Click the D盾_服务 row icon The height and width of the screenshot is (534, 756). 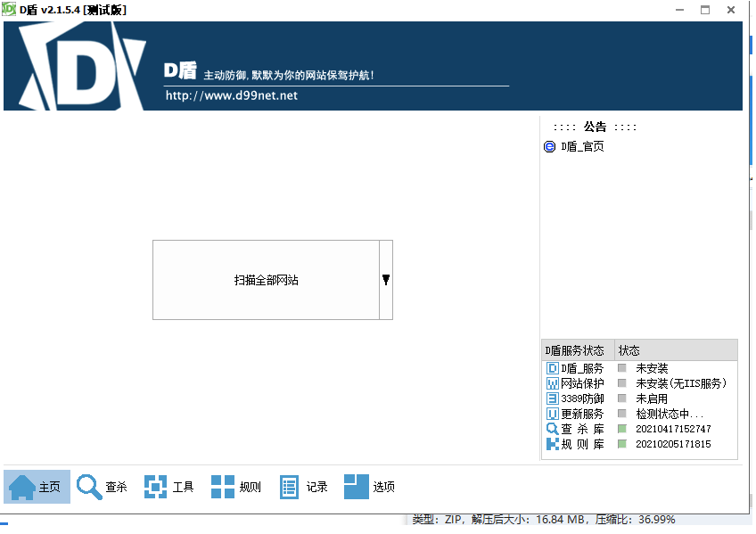[553, 369]
